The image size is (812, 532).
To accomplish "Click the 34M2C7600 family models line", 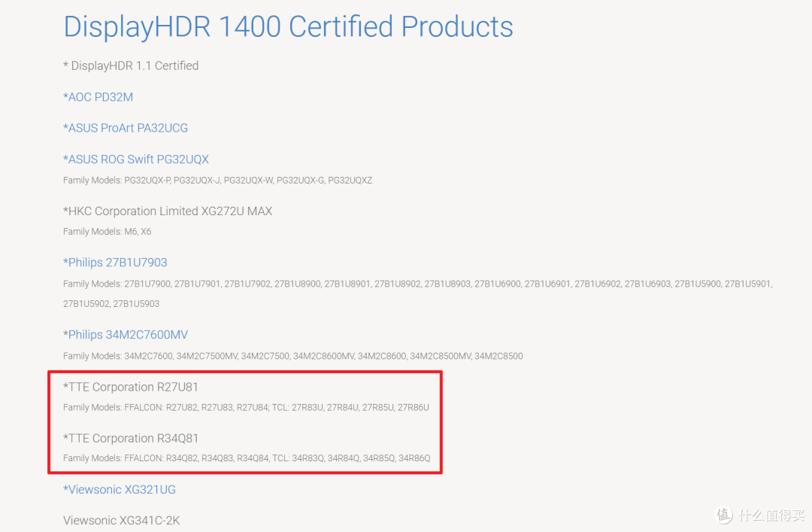I will (292, 356).
